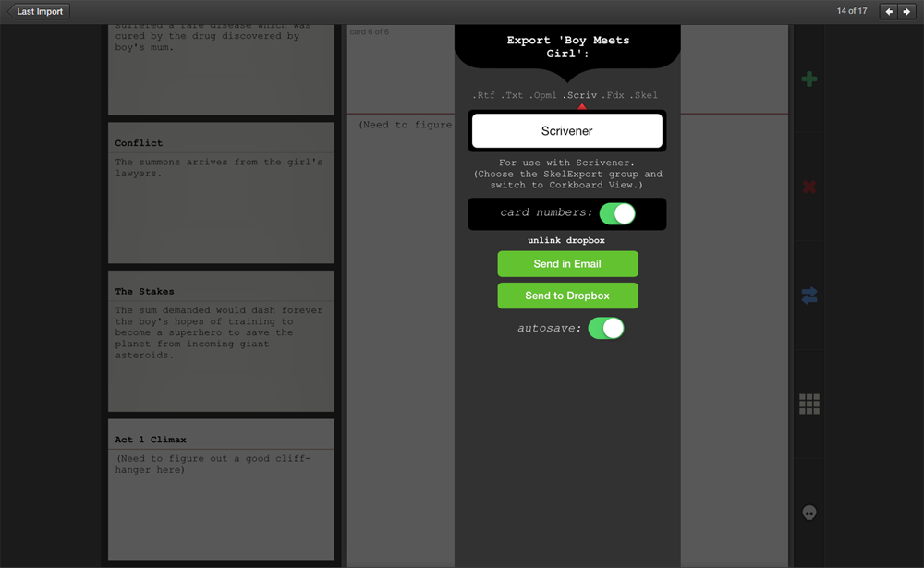Disable the autosave switch
The image size is (924, 568).
pos(606,328)
